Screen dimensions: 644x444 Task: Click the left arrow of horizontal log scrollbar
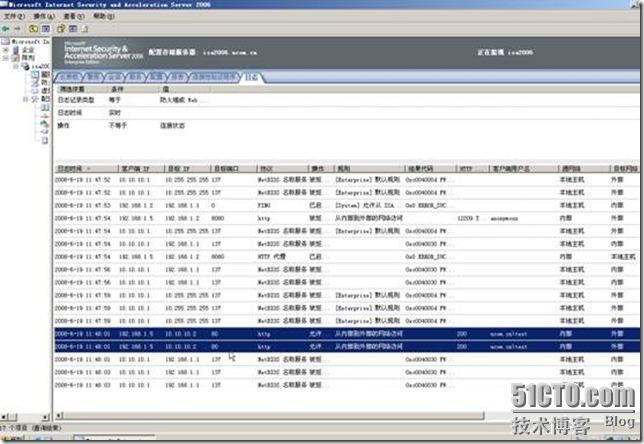[59, 416]
